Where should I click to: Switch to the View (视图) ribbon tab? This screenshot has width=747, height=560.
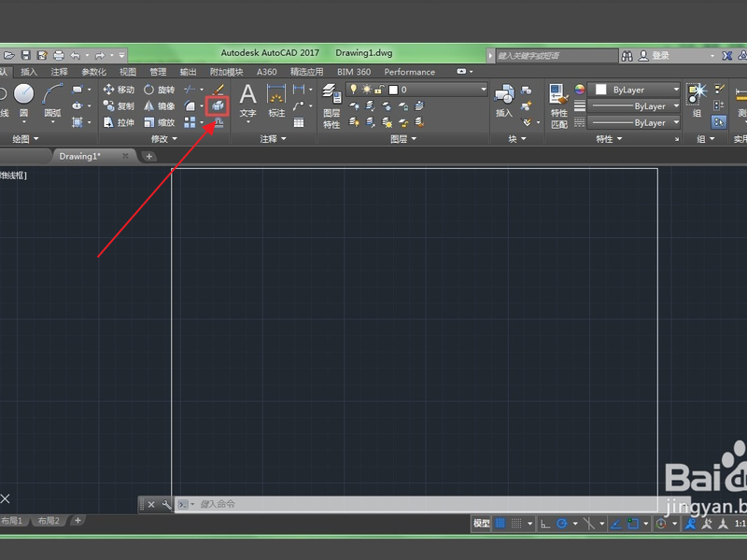[x=128, y=72]
